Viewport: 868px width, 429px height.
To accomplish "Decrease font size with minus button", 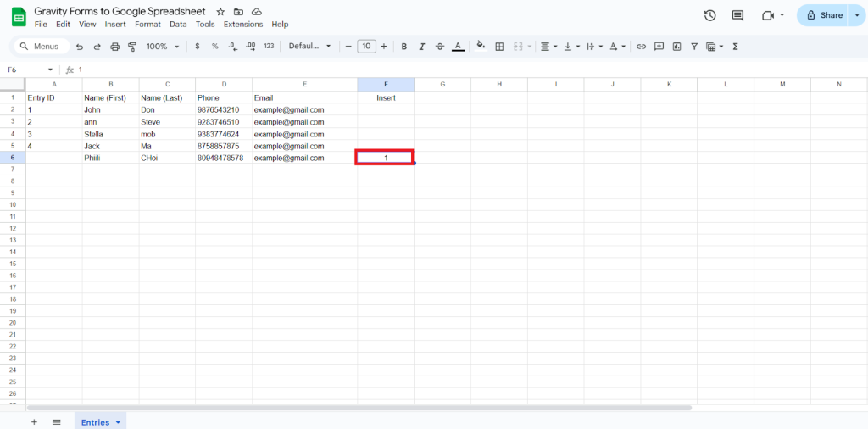I will point(348,47).
